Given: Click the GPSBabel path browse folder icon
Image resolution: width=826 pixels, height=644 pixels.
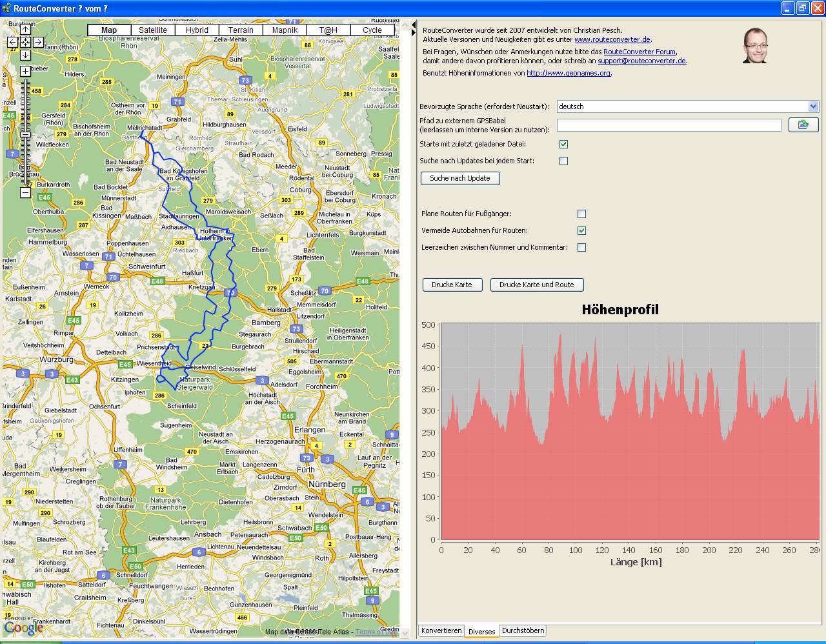Looking at the screenshot, I should click(803, 125).
